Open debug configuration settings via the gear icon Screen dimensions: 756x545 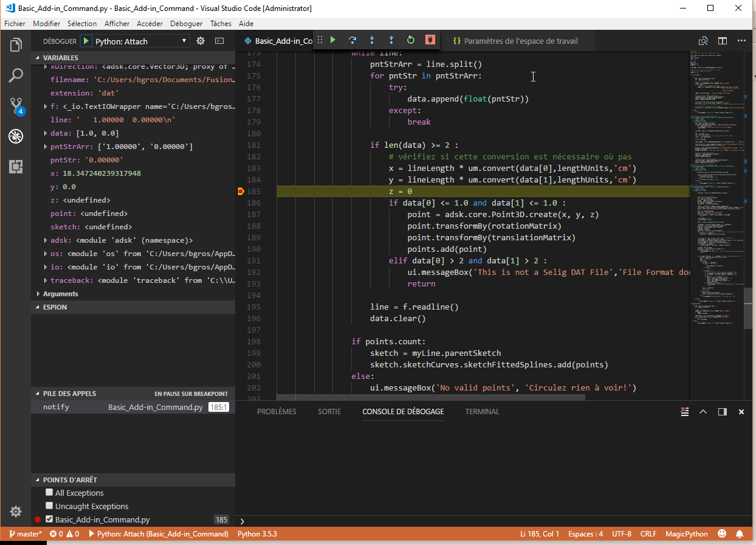coord(200,41)
